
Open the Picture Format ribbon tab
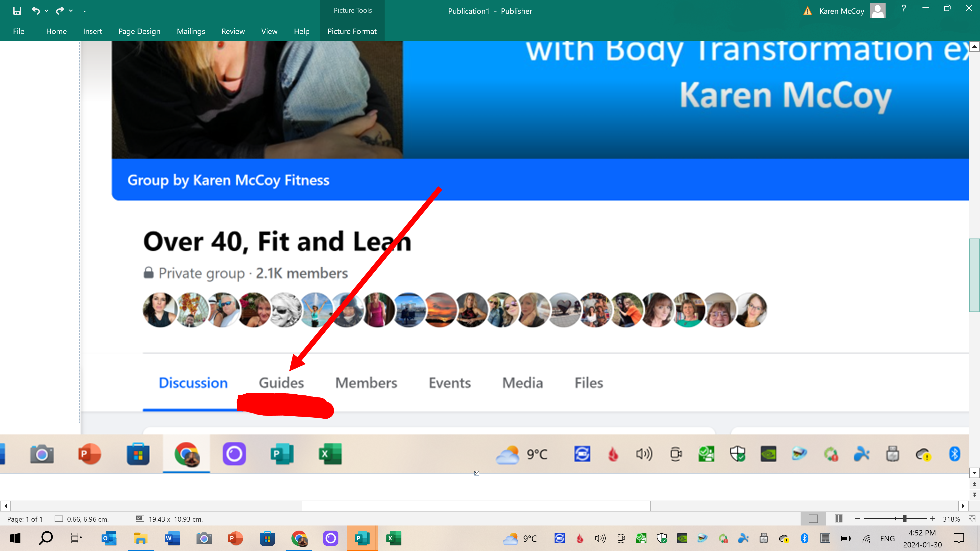(352, 31)
